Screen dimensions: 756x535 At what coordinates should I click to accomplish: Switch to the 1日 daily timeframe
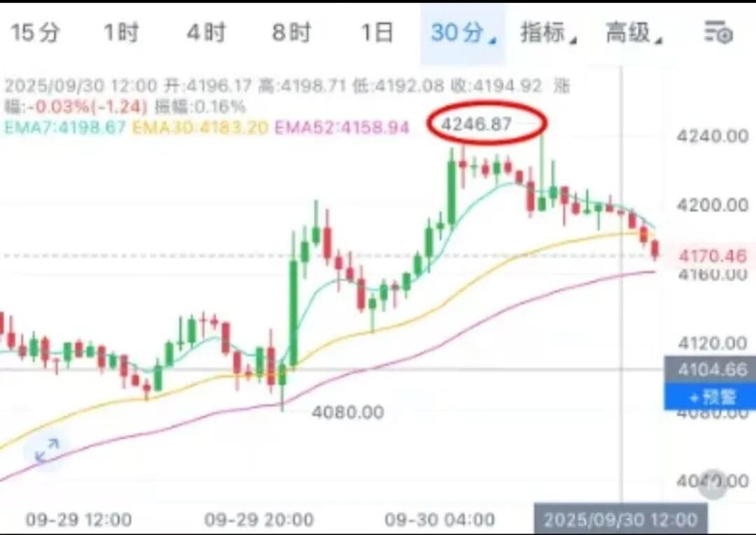(x=377, y=33)
